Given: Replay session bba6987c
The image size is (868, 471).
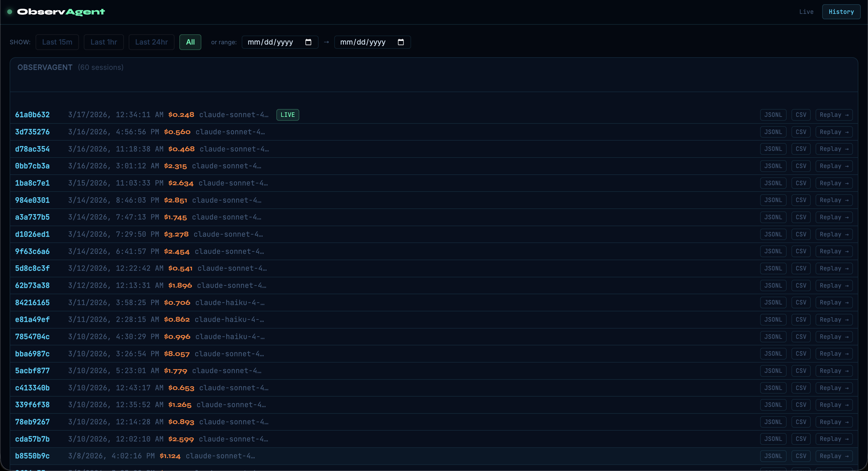Looking at the screenshot, I should [834, 354].
